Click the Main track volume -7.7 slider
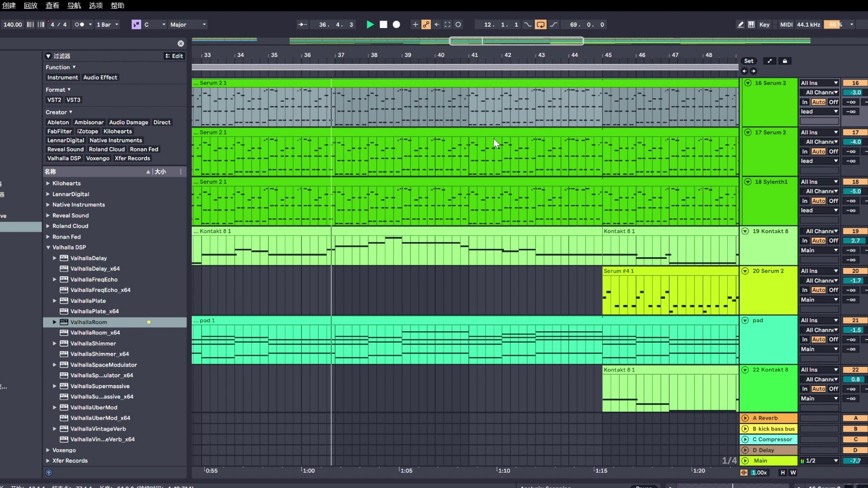 pyautogui.click(x=855, y=461)
